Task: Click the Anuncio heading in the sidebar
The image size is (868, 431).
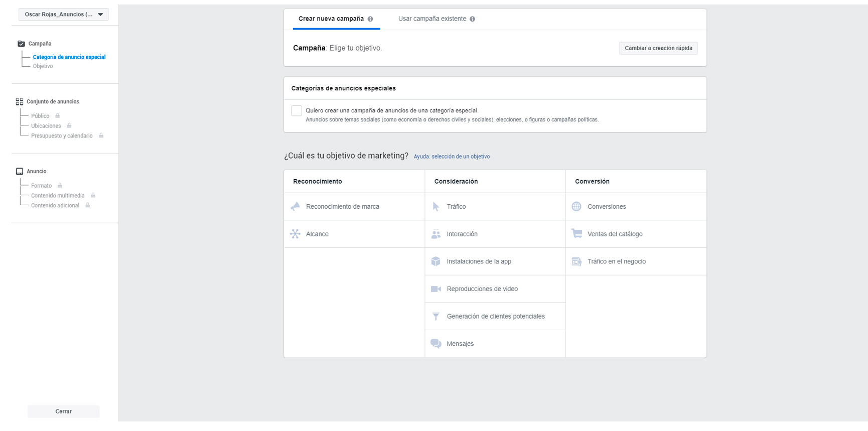Action: pyautogui.click(x=36, y=172)
